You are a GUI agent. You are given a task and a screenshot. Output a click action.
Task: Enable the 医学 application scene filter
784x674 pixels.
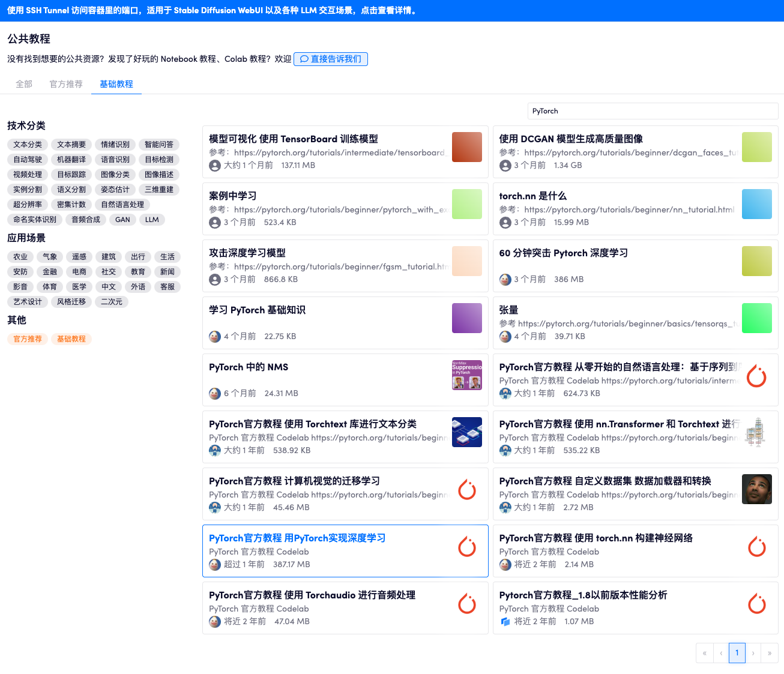click(79, 287)
